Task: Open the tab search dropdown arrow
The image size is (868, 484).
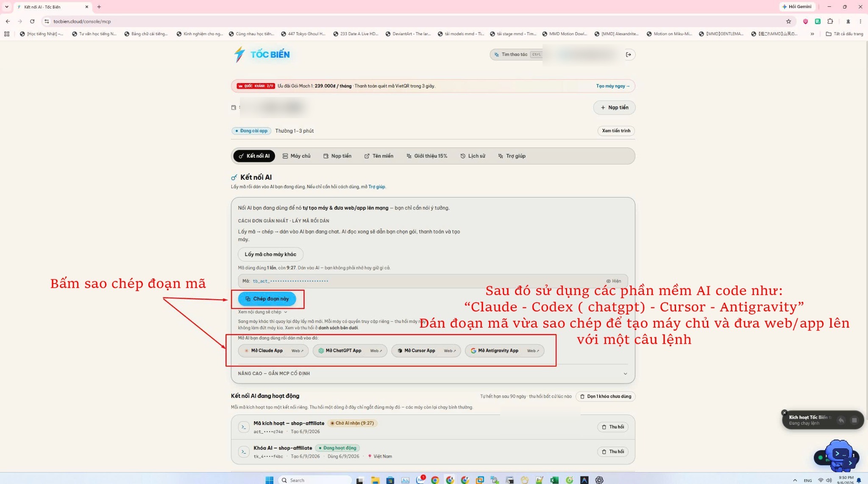Action: coord(6,7)
